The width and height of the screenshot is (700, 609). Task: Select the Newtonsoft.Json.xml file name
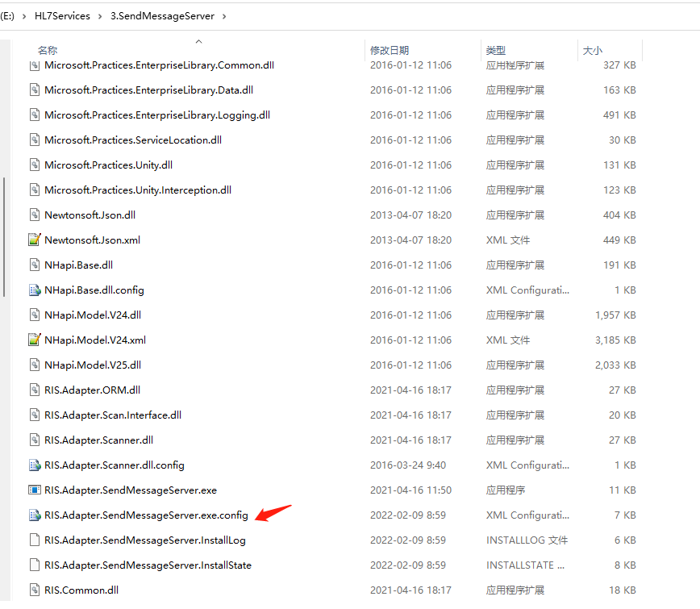click(93, 240)
